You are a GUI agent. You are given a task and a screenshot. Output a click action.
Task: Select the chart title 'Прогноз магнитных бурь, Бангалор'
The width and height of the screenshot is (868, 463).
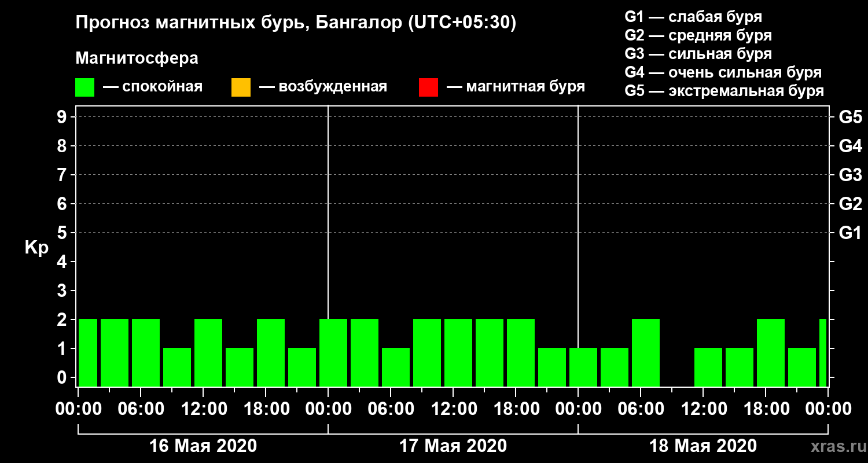pyautogui.click(x=238, y=23)
